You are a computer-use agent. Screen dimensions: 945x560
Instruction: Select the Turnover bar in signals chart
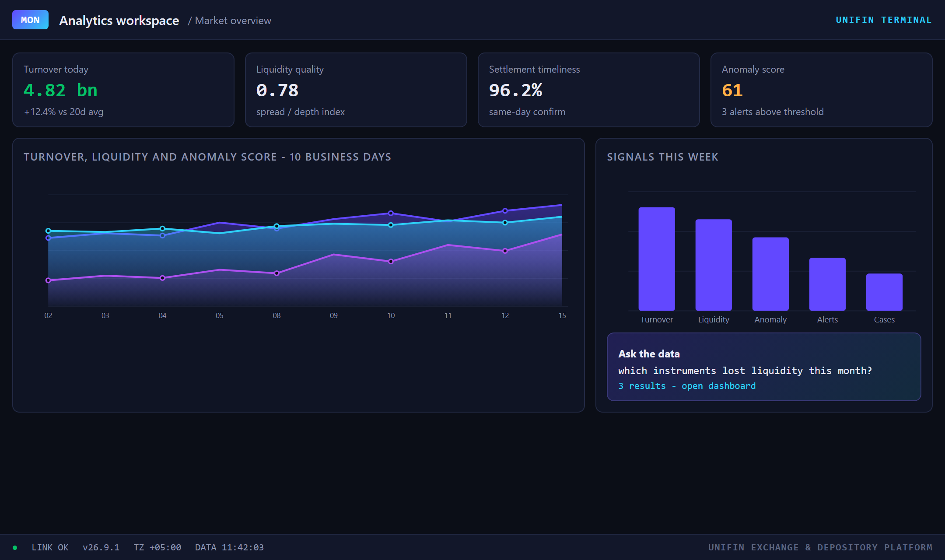tap(657, 259)
